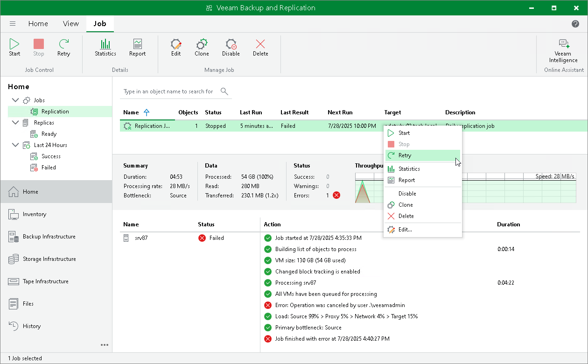The image size is (588, 364).
Task: Open the Inventory view in sidebar
Action: coord(56,214)
